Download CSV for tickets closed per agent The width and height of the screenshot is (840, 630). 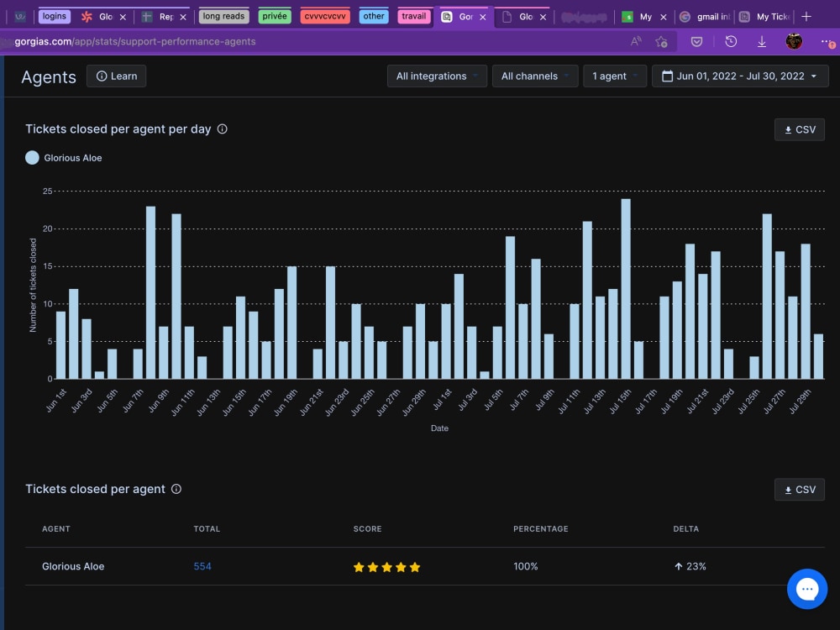click(800, 490)
